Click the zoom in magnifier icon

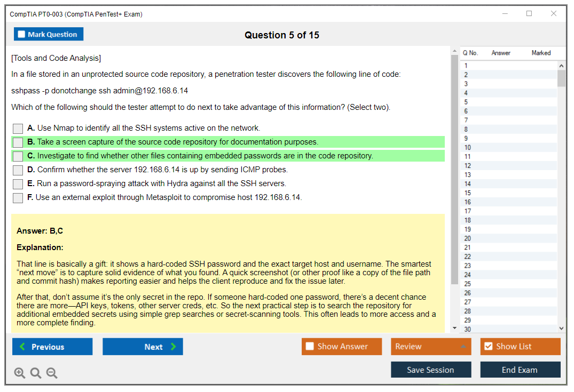[x=20, y=373]
